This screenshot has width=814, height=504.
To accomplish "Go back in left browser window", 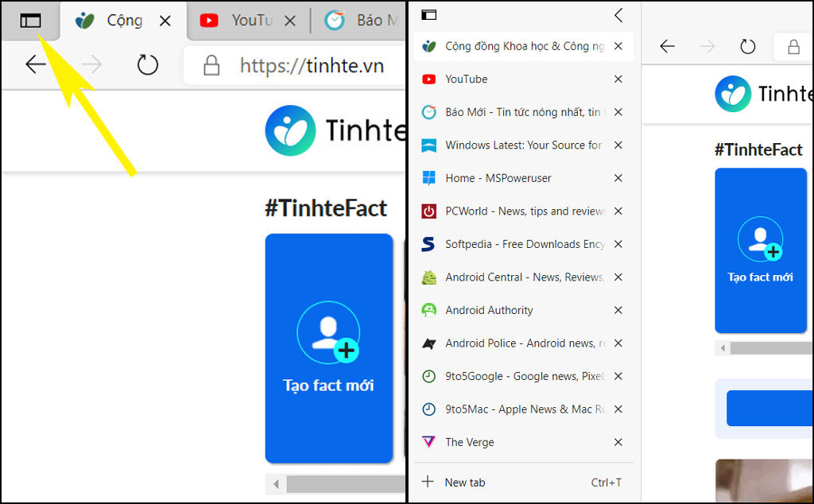I will [36, 65].
